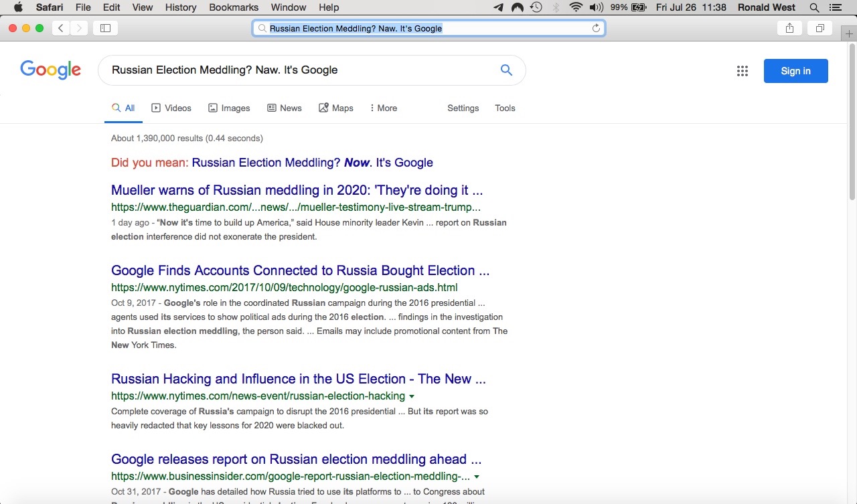Click the Did you mean suggestion
The width and height of the screenshot is (857, 504).
click(312, 163)
